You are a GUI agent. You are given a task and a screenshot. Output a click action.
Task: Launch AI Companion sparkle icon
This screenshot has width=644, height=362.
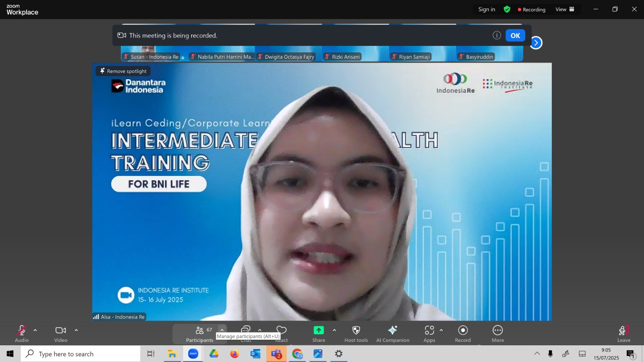(x=393, y=330)
